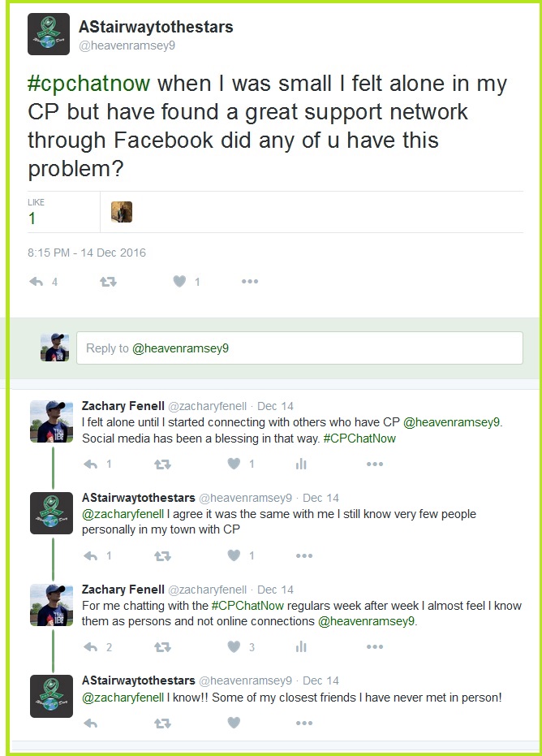
Task: Reply to the 'closest friends' last tweet
Action: [x=91, y=723]
